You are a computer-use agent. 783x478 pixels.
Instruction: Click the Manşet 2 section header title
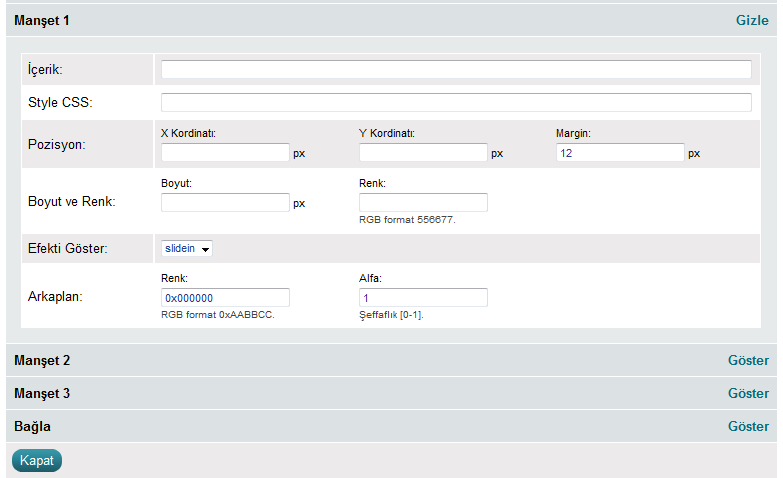click(x=42, y=360)
